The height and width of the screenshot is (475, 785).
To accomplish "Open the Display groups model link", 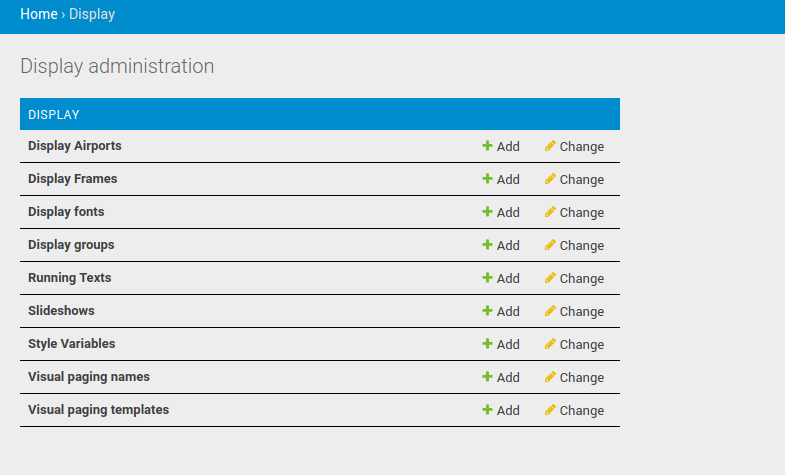I will tap(71, 245).
